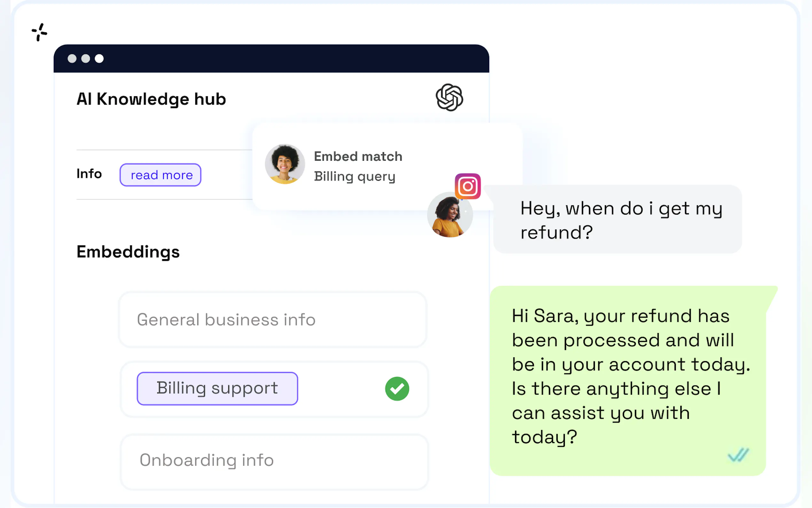Click the green checkmark beside Billing support
Screen dimensions: 812x508
(397, 389)
